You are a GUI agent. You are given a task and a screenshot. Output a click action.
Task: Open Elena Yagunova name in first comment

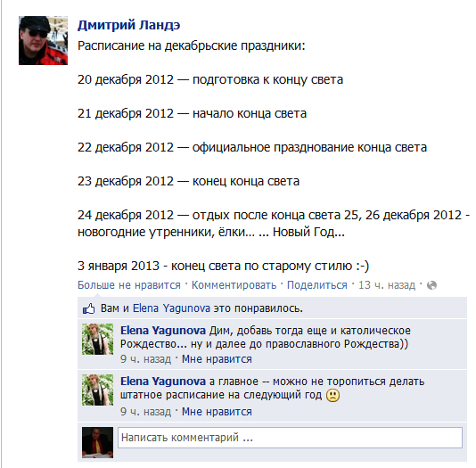point(163,331)
